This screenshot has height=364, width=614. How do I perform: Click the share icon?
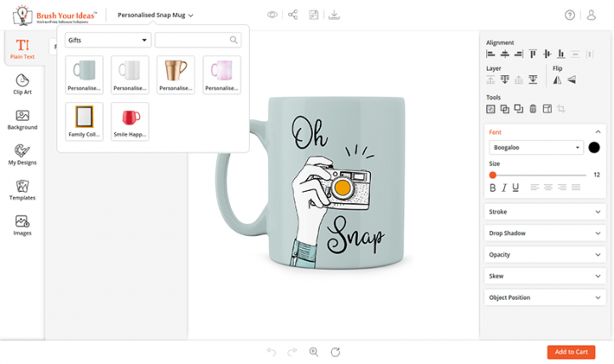[x=293, y=14]
